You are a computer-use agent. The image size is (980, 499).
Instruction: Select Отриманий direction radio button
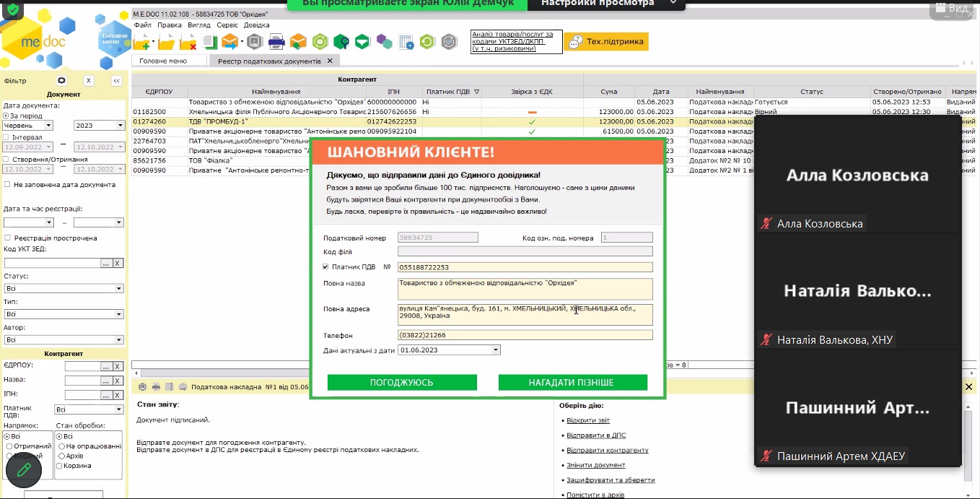click(9, 446)
